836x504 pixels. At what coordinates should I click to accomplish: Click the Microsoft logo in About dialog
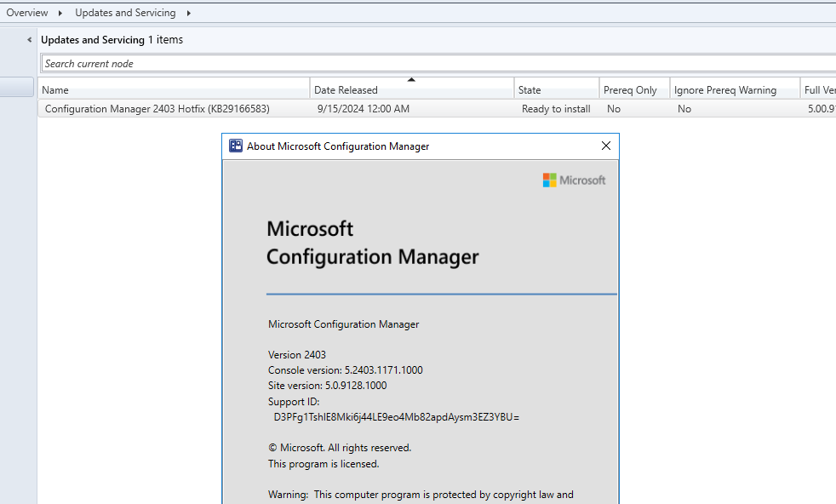(x=574, y=180)
